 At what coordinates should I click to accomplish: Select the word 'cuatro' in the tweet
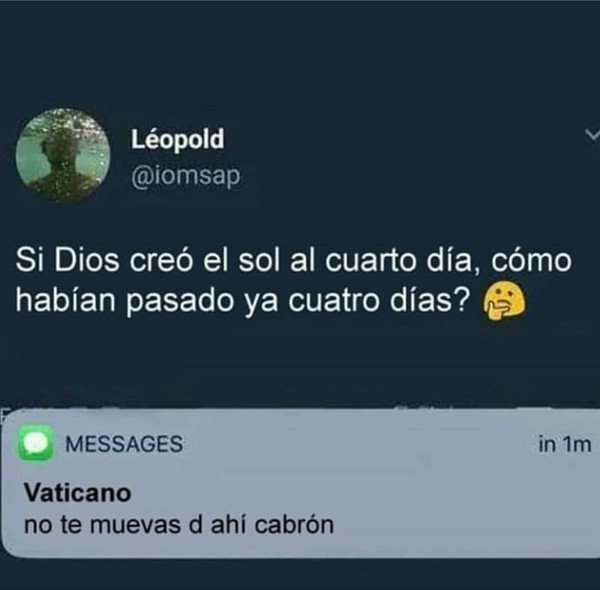pos(335,301)
